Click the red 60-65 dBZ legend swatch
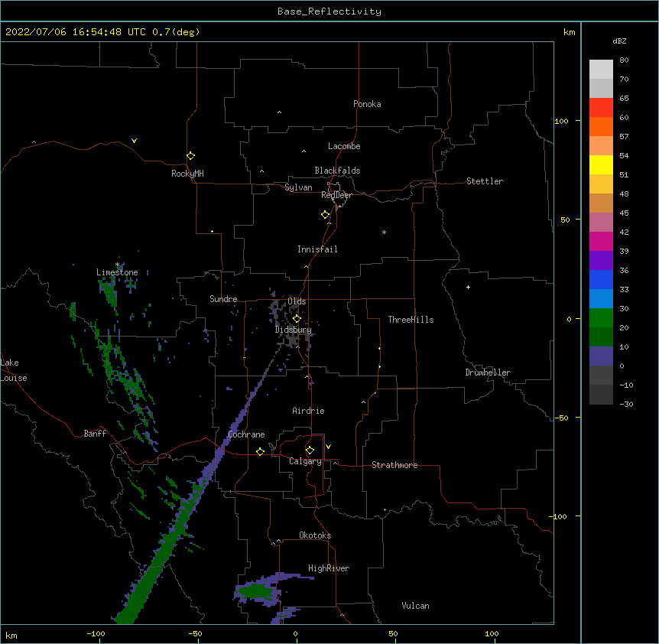Image resolution: width=659 pixels, height=644 pixels. 601,108
